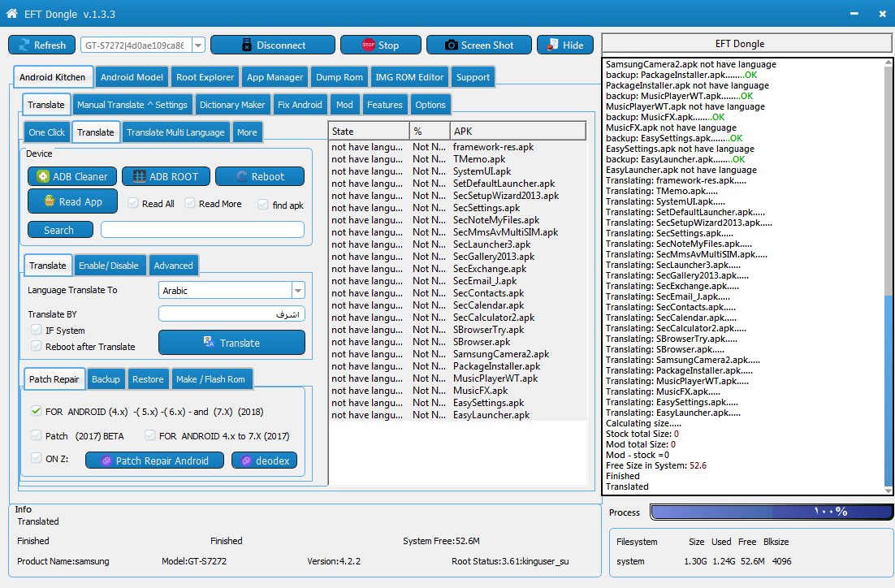
Task: Toggle Reboot after Translate checkbox
Action: point(37,346)
